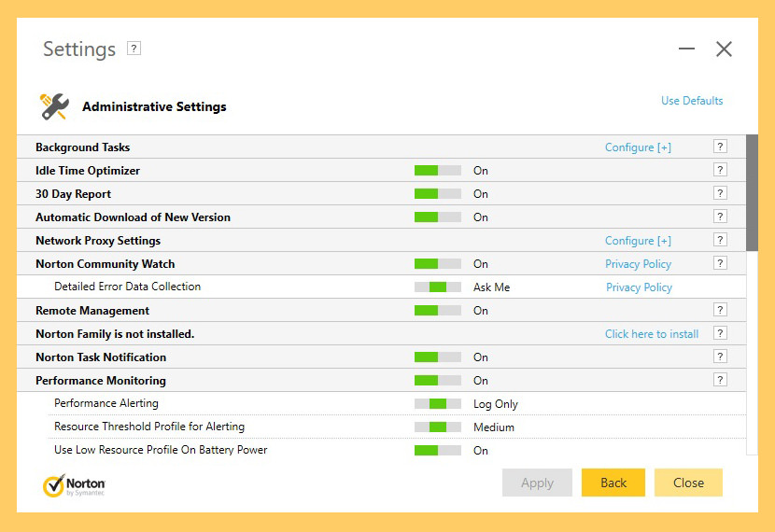
Task: Open help for Settings title
Action: (x=134, y=49)
